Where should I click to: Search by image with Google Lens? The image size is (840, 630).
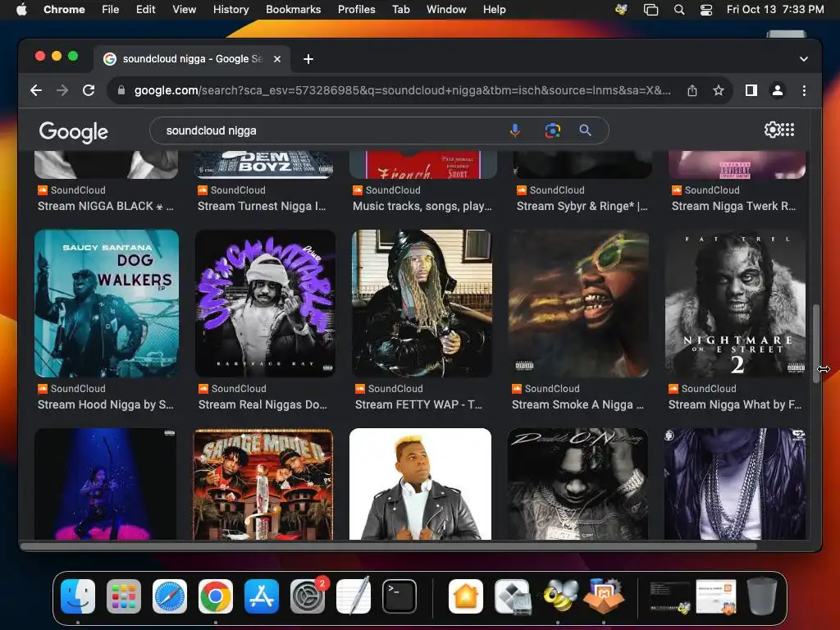tap(553, 130)
